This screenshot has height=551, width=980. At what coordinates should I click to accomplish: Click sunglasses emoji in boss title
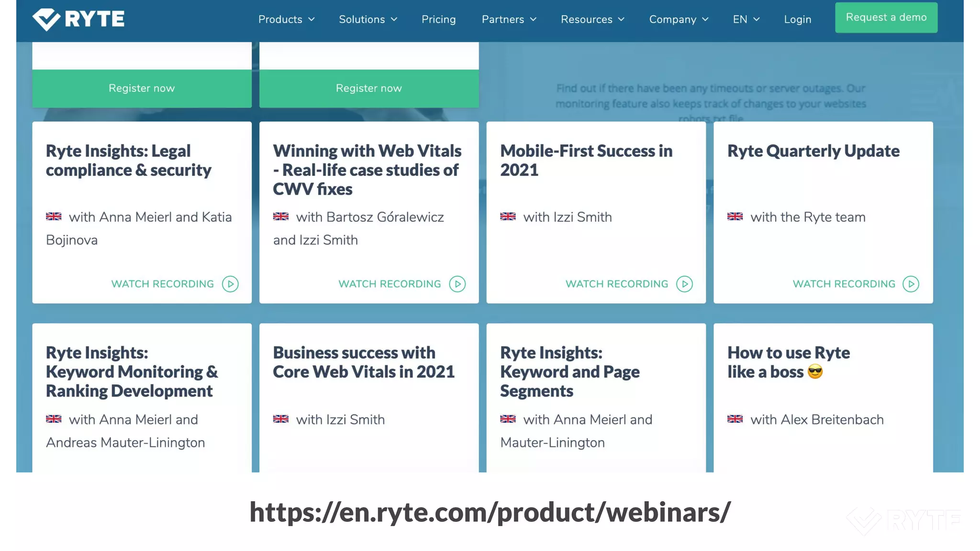click(815, 372)
